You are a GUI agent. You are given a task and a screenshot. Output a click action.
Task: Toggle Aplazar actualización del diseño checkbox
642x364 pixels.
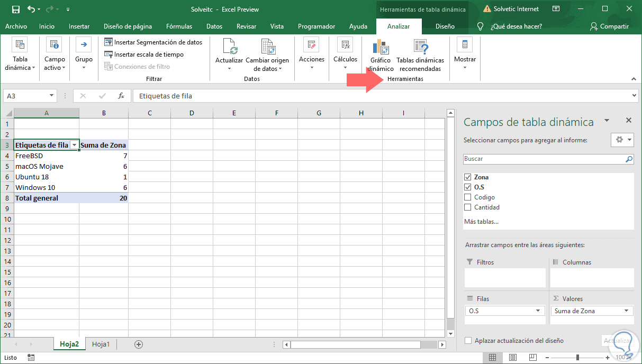468,341
